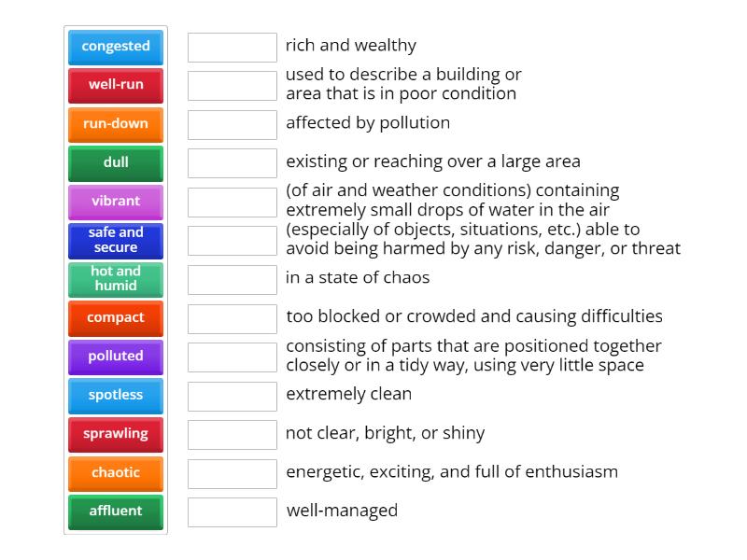Click the 'vibrant' purple tile
The image size is (747, 560).
[x=115, y=202]
